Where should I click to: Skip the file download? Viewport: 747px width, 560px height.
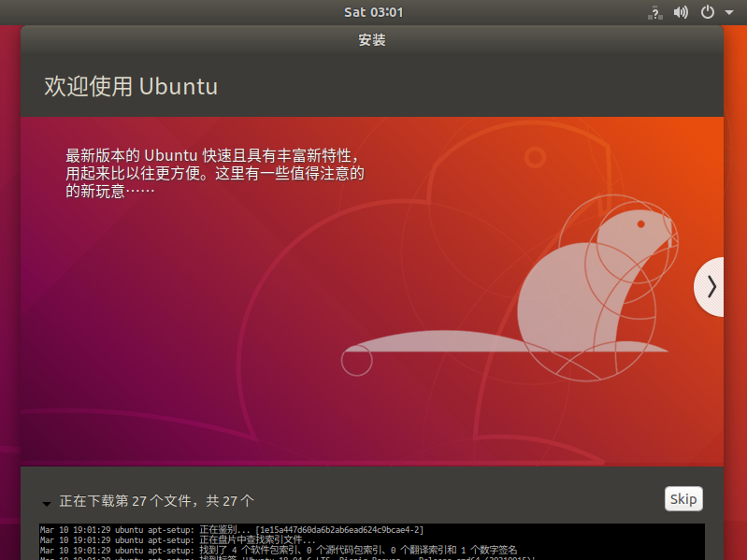point(683,498)
